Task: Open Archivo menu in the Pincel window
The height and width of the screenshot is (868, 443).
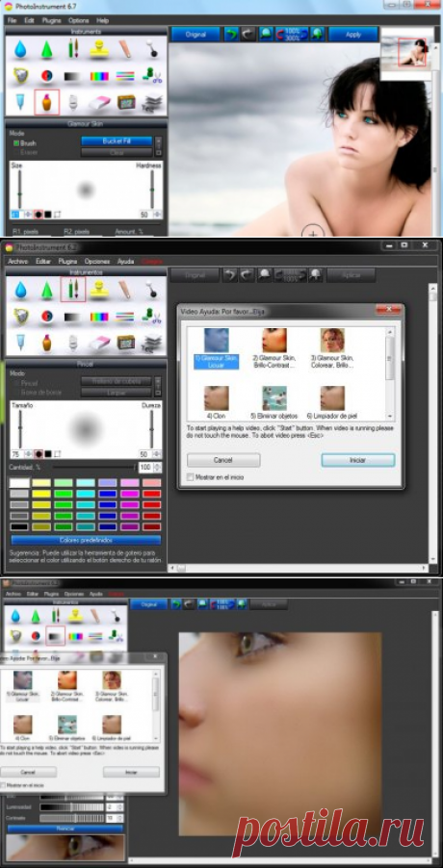Action: [x=17, y=261]
